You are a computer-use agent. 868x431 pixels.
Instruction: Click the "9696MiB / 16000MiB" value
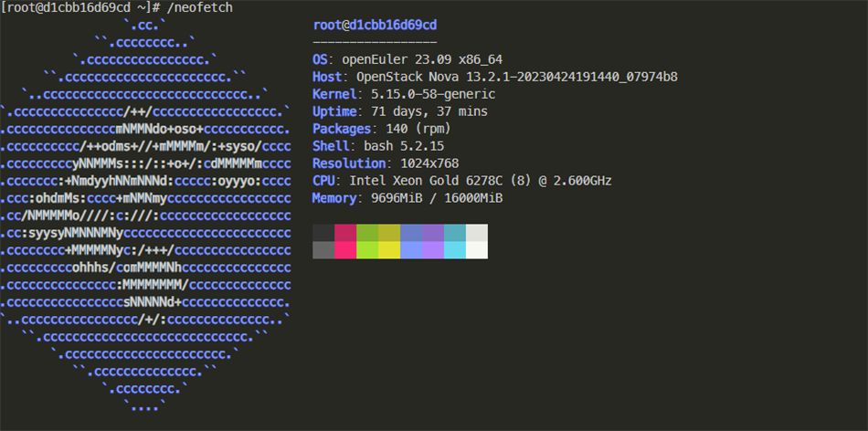pyautogui.click(x=436, y=198)
